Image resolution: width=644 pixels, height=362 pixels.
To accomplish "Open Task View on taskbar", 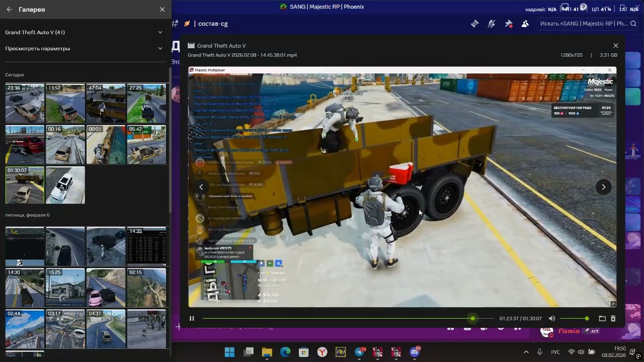I will click(x=248, y=352).
